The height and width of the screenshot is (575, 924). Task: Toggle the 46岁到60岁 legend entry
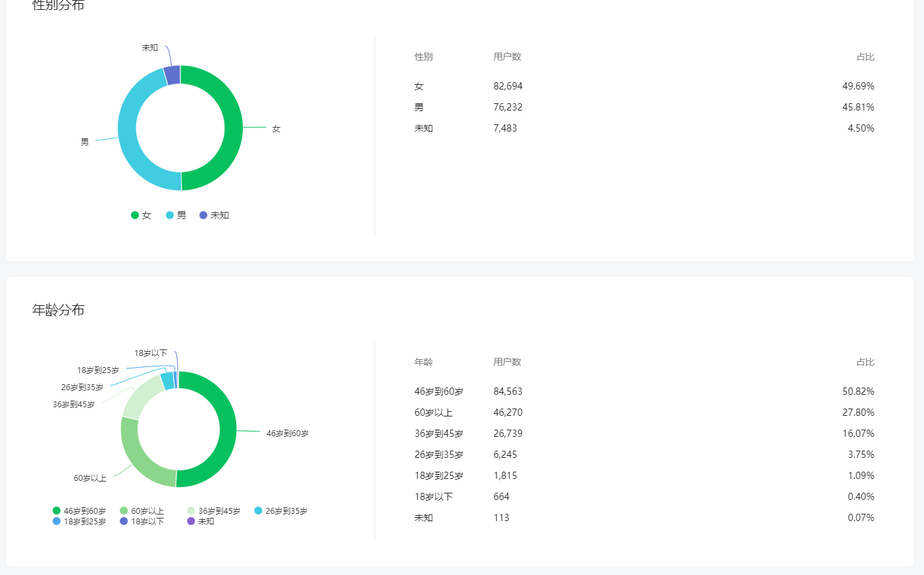click(80, 511)
